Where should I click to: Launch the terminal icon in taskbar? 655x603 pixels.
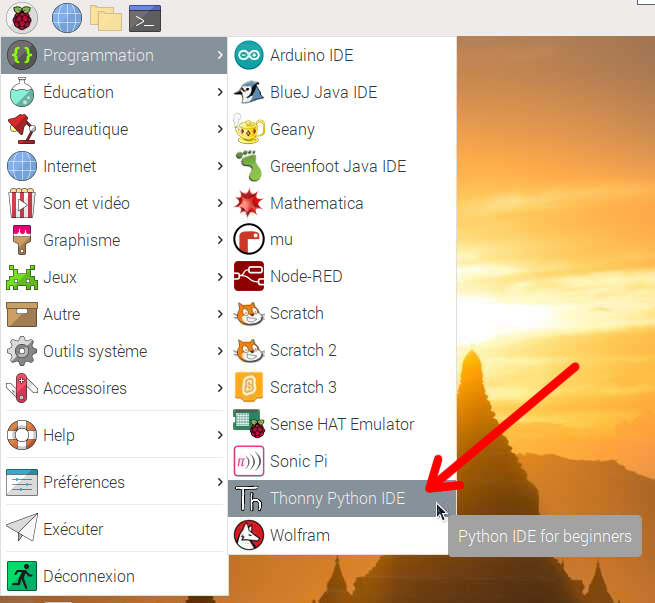[x=145, y=18]
